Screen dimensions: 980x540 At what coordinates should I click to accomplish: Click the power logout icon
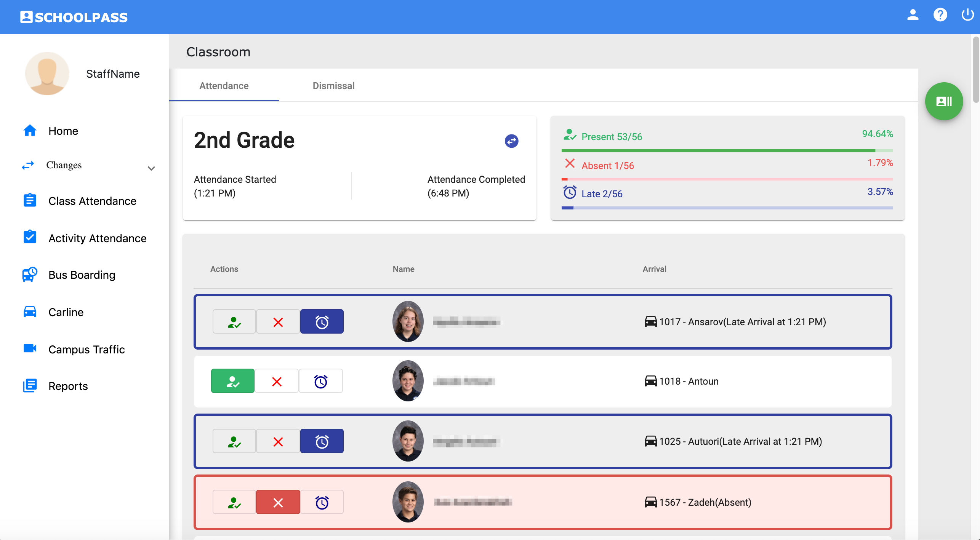click(967, 15)
